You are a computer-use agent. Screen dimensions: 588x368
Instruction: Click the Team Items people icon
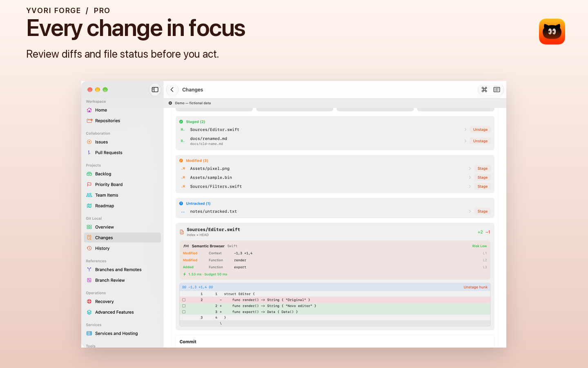pyautogui.click(x=89, y=195)
